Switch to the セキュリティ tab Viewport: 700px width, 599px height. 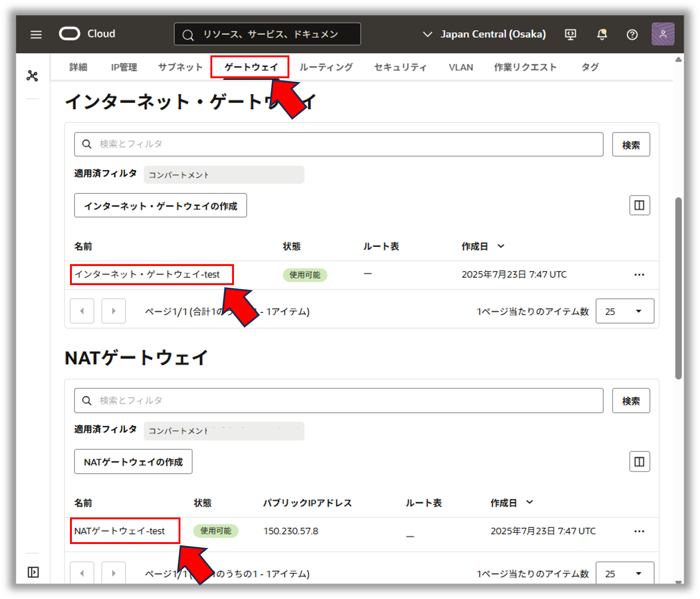[x=400, y=67]
